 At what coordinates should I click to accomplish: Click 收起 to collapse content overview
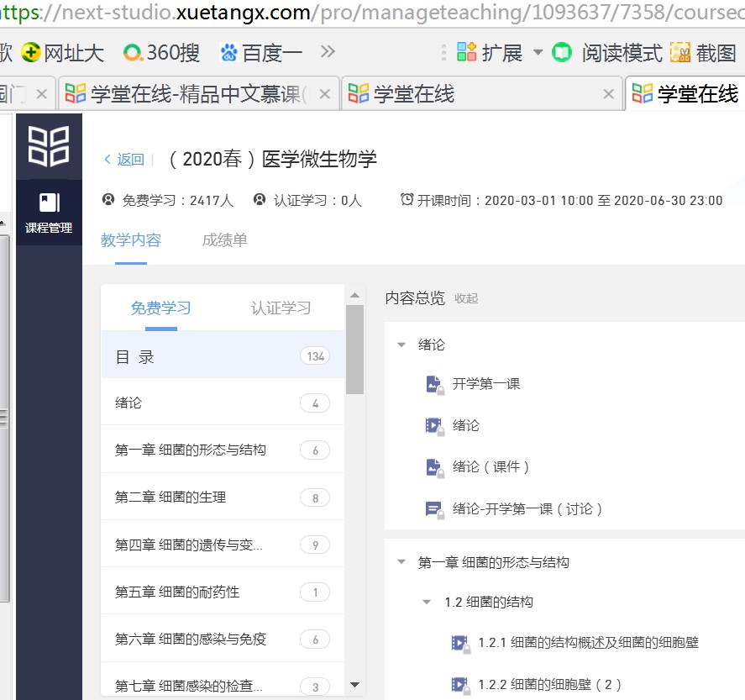click(466, 298)
